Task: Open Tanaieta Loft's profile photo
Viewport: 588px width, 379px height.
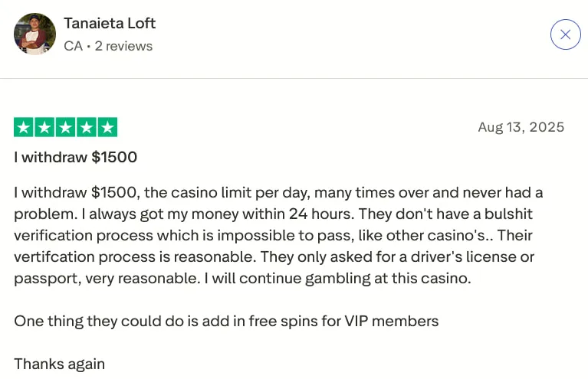Action: (34, 34)
